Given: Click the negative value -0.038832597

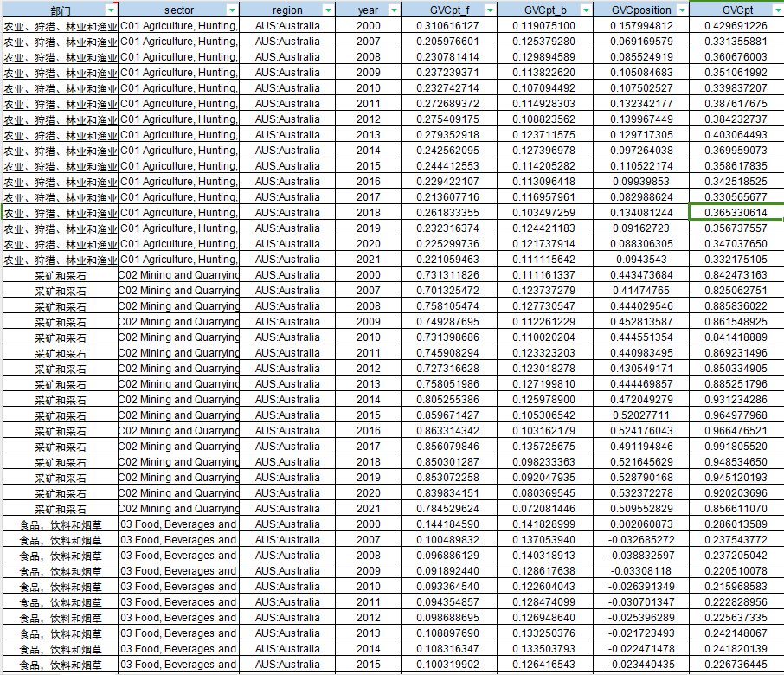Looking at the screenshot, I should point(639,556).
